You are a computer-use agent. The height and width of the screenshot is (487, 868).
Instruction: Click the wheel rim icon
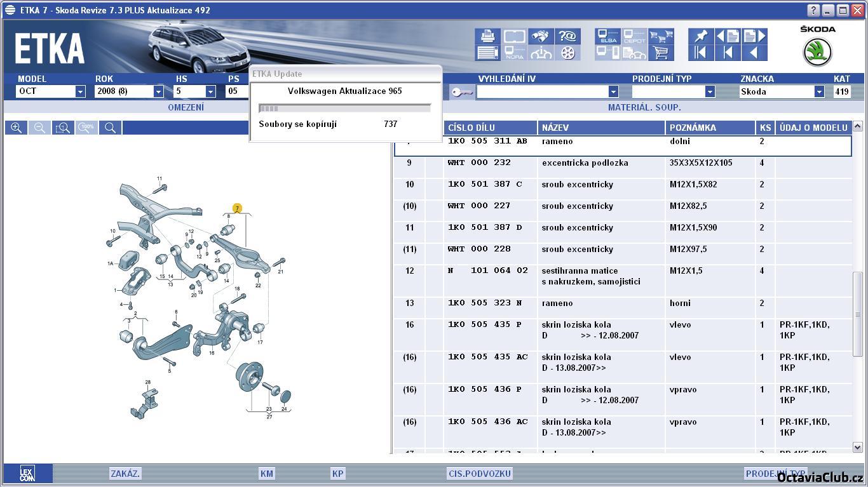567,53
